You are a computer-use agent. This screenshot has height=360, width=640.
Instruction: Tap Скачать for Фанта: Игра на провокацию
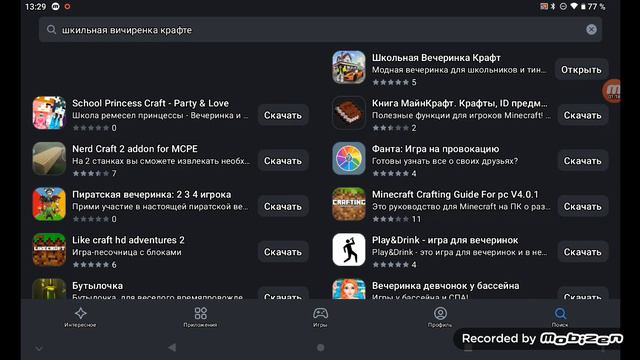[582, 161]
